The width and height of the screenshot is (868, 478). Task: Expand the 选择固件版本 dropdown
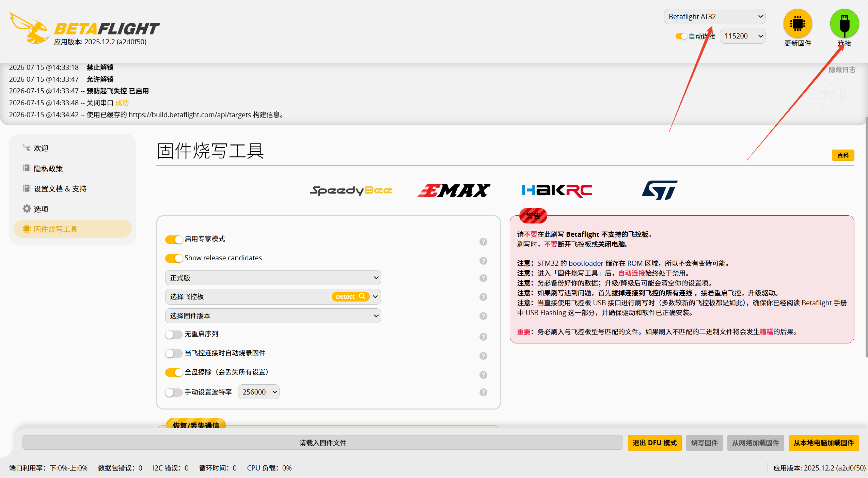(x=273, y=315)
